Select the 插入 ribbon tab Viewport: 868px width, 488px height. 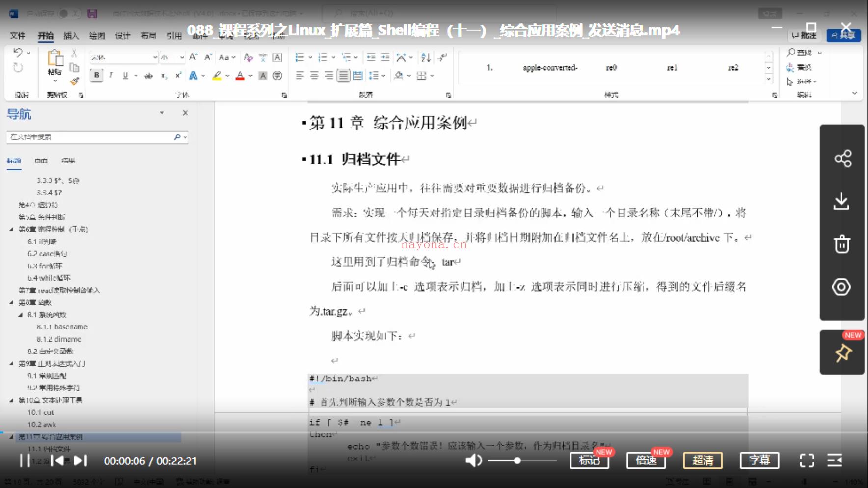71,35
